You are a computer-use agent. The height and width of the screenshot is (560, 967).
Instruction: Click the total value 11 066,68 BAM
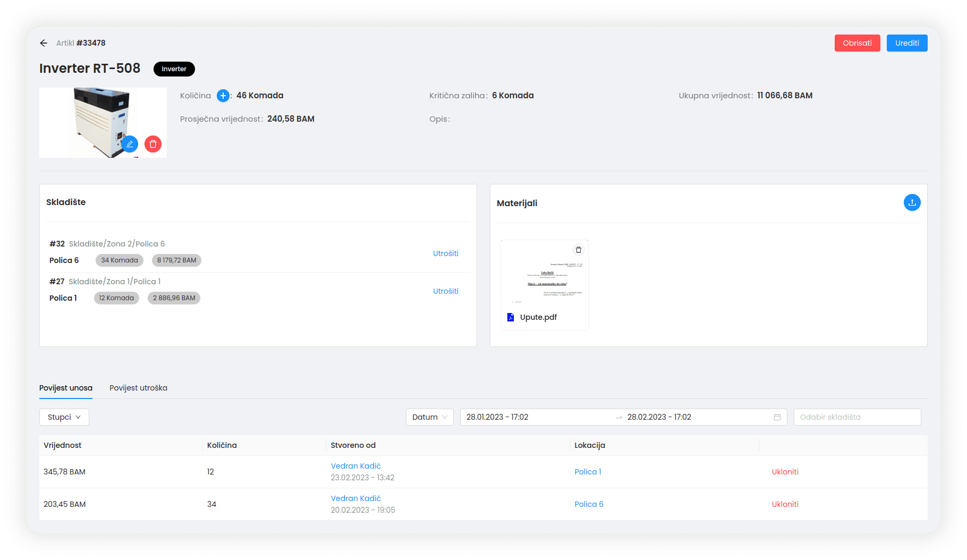pos(785,96)
